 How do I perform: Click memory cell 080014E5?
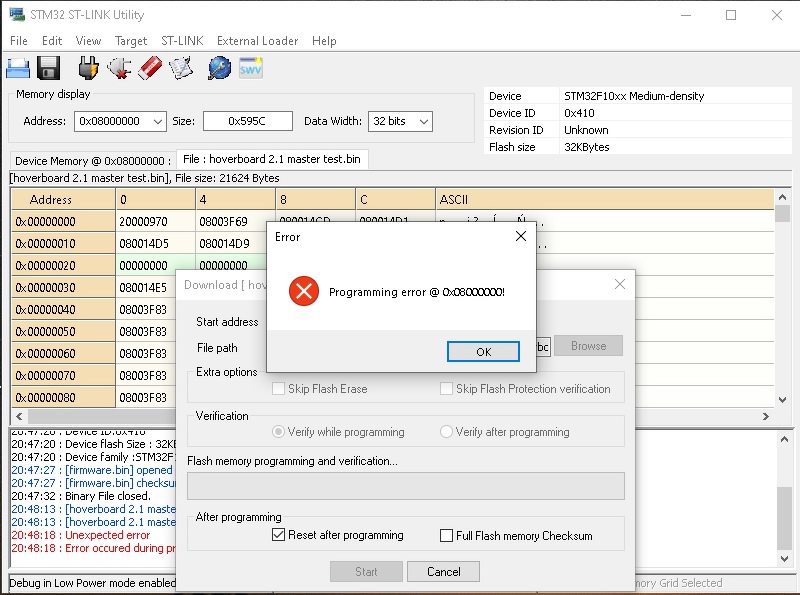click(x=146, y=287)
